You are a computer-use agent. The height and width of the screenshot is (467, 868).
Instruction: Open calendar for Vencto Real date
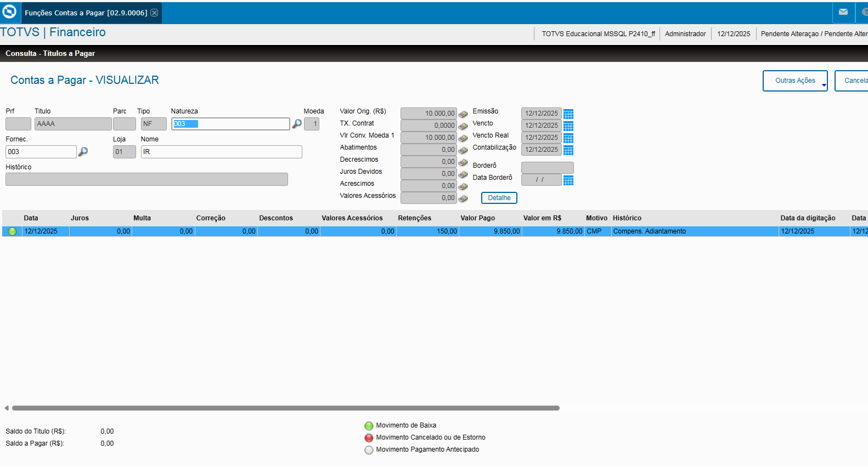(x=568, y=138)
